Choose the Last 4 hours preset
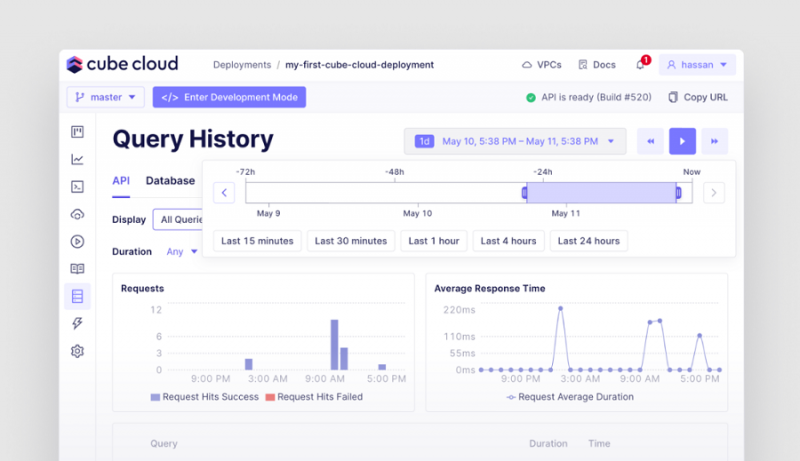This screenshot has height=461, width=800. (509, 241)
